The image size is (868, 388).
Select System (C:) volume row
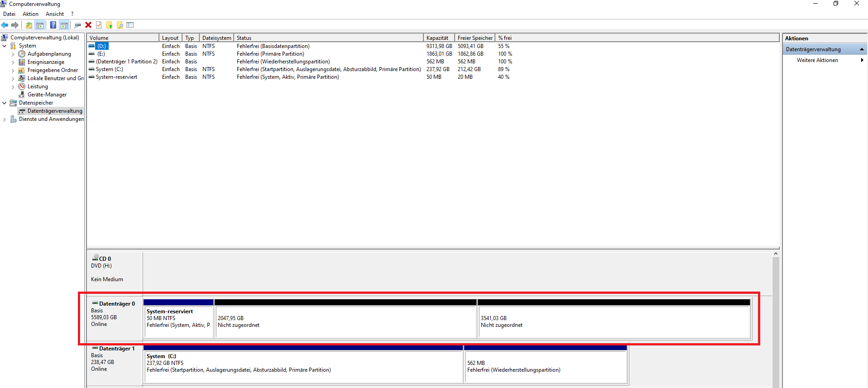(109, 69)
